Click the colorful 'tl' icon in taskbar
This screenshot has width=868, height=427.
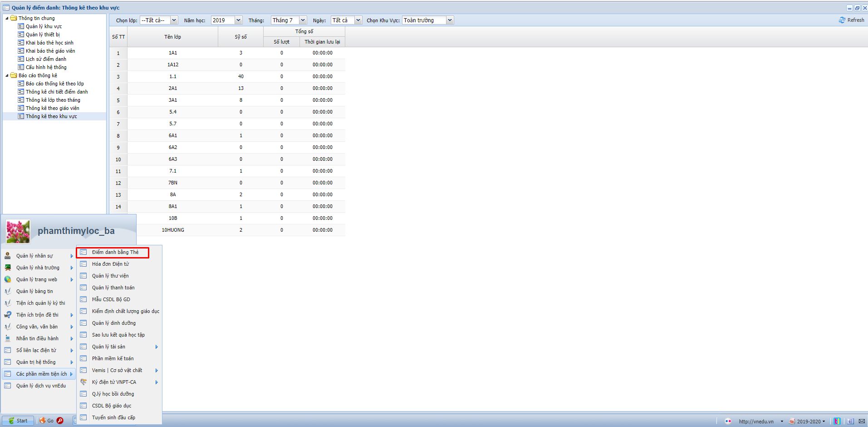837,421
